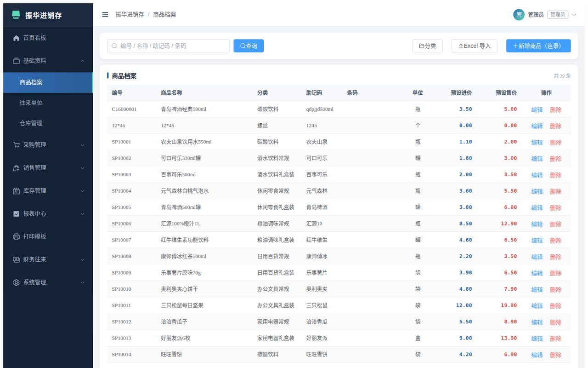Delete the 农夫山泉饮用水550ml row
This screenshot has height=368, width=588.
click(556, 142)
